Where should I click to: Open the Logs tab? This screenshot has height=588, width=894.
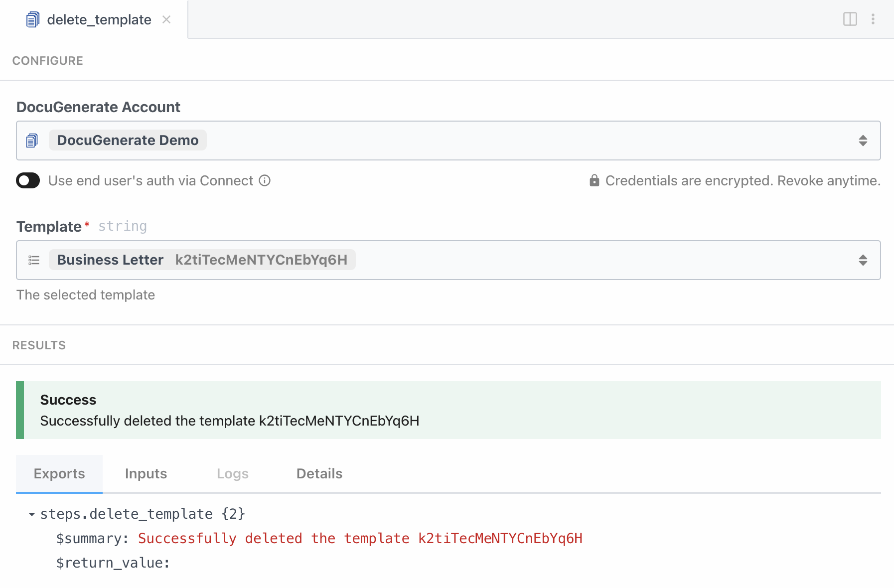(x=232, y=473)
